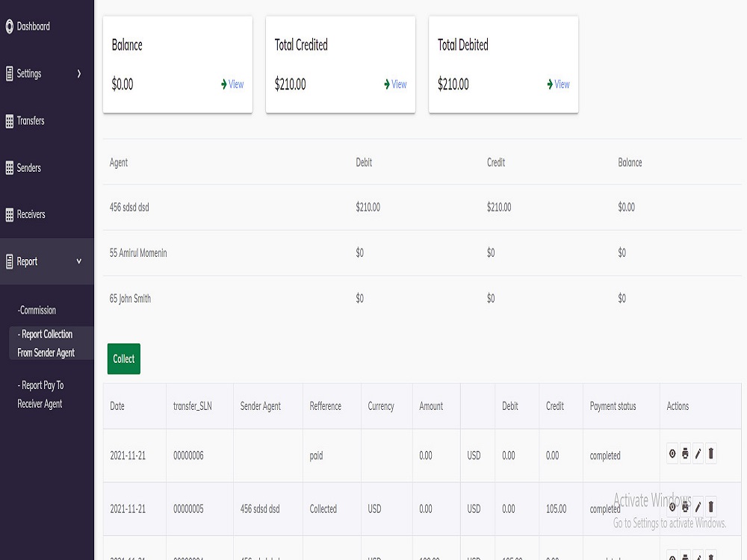The width and height of the screenshot is (747, 560).
Task: Click the Date column header
Action: tap(117, 406)
